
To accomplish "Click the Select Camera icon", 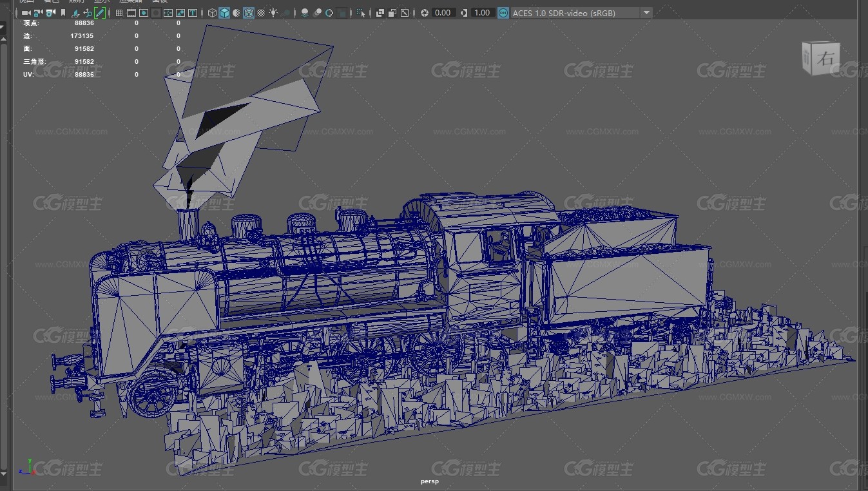I will pyautogui.click(x=26, y=13).
